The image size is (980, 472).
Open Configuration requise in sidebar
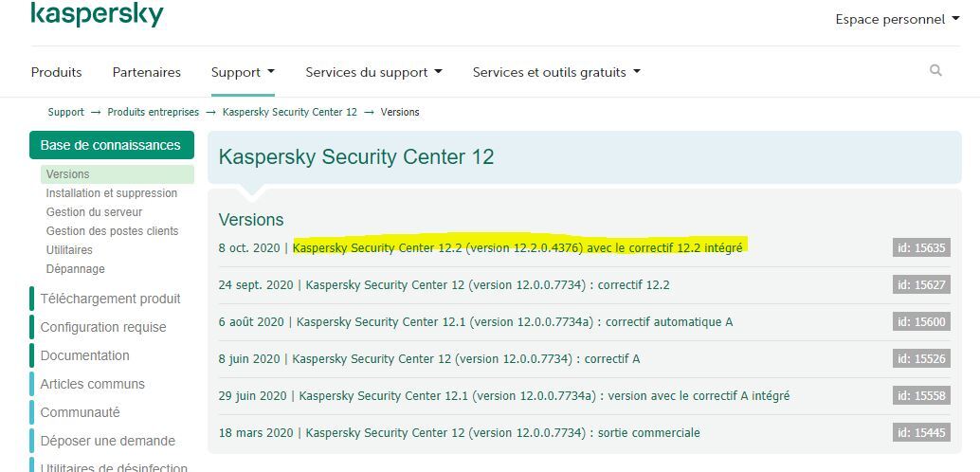[x=102, y=327]
